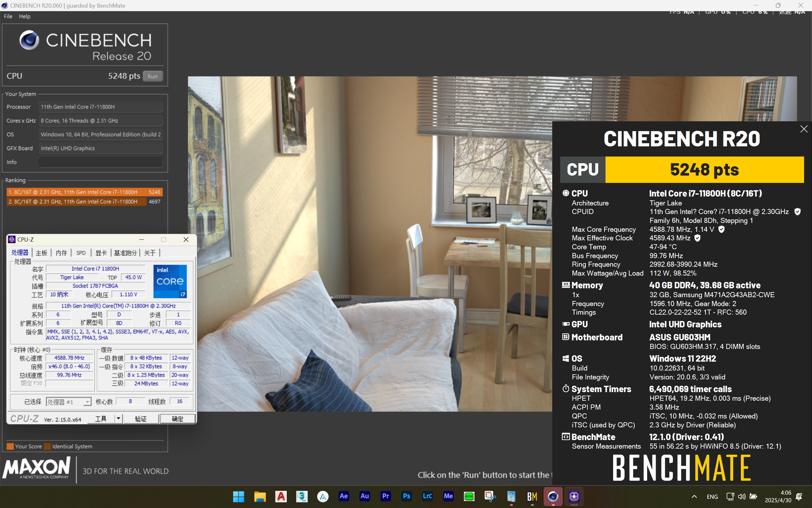This screenshot has height=508, width=812.
Task: Switch to CPU-Z 显卡 tab
Action: click(x=101, y=253)
